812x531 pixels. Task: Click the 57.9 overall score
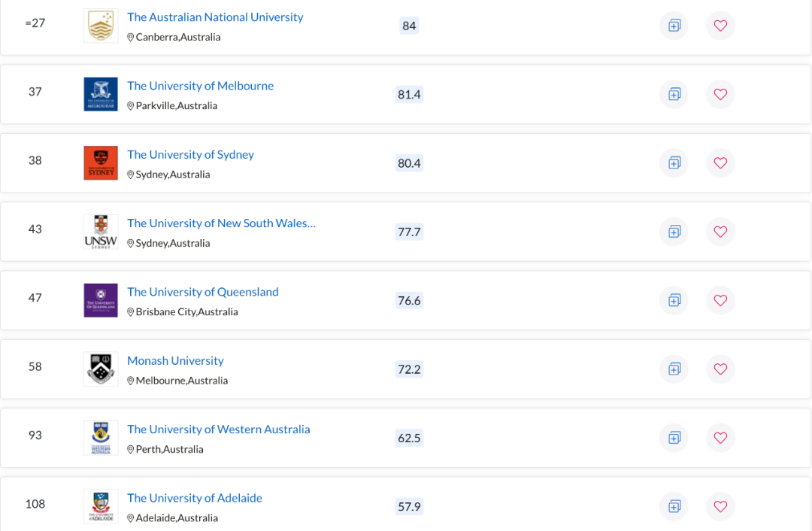tap(409, 507)
